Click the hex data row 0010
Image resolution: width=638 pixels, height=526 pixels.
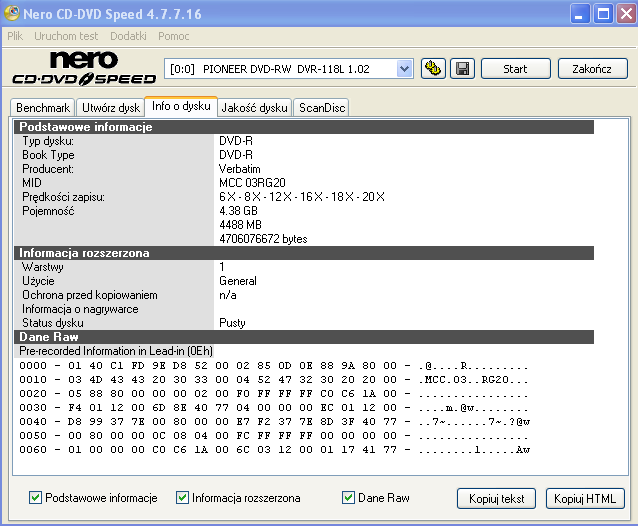(273, 380)
